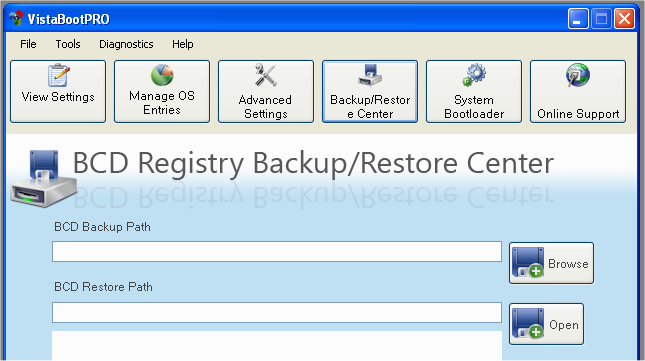This screenshot has height=361, width=645.
Task: Click the Open button for the restore path
Action: (546, 324)
